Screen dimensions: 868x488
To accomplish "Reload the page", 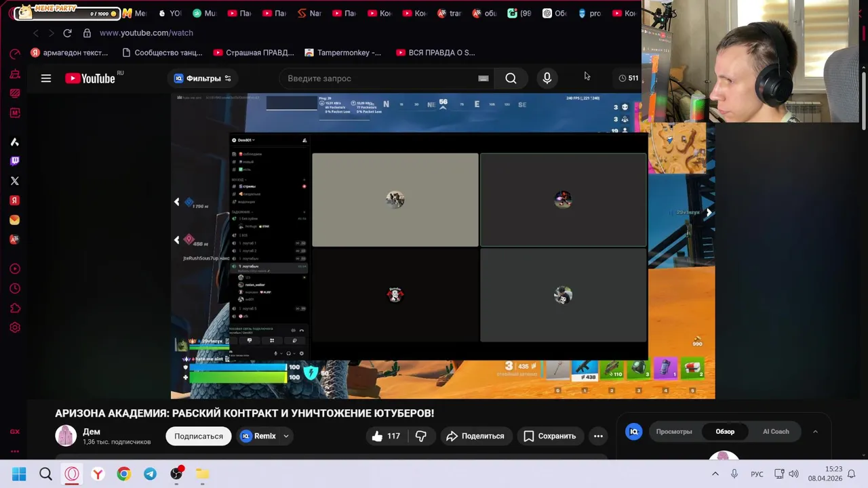I will [x=67, y=33].
